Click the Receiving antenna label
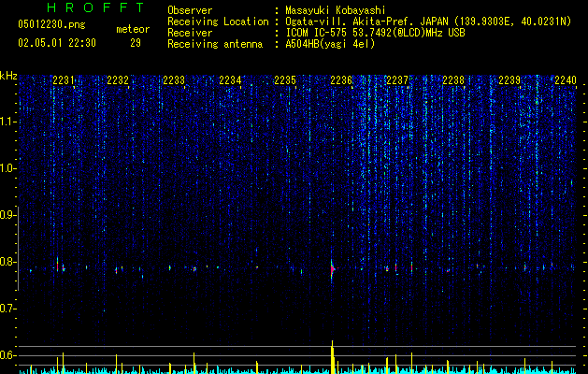Viewport: 588px width, 374px height. coord(215,44)
